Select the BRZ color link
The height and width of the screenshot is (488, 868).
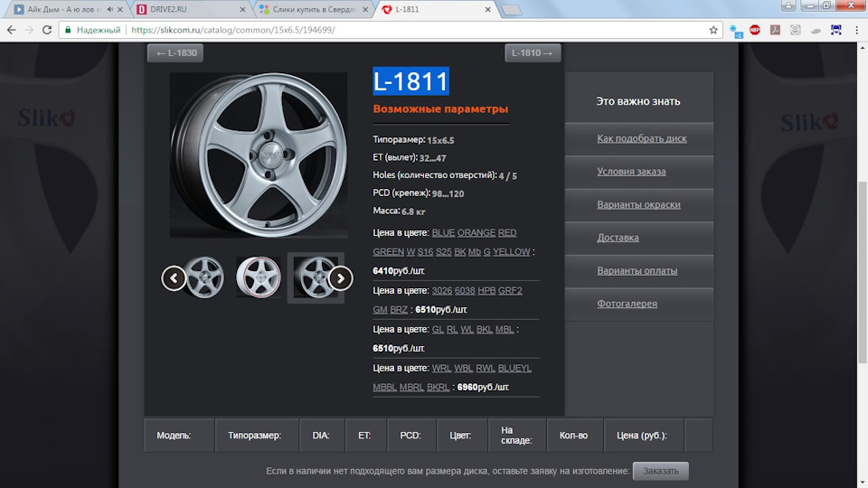click(399, 310)
